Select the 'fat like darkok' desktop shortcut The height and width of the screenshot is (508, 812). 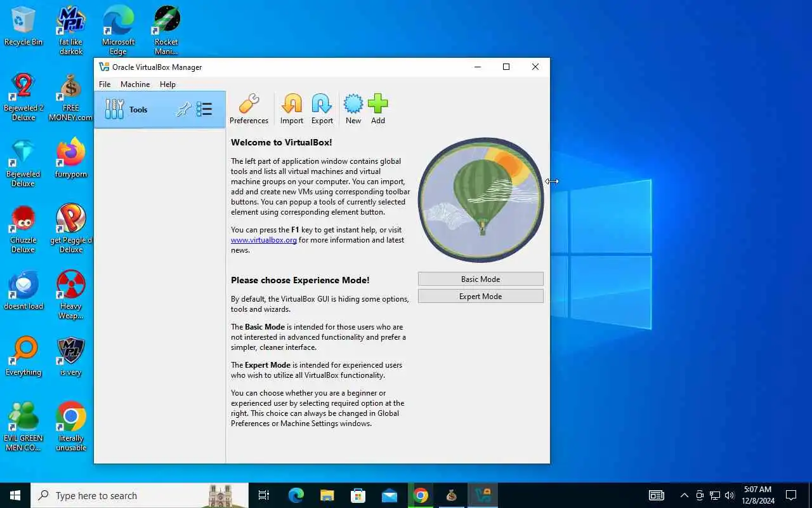click(71, 31)
